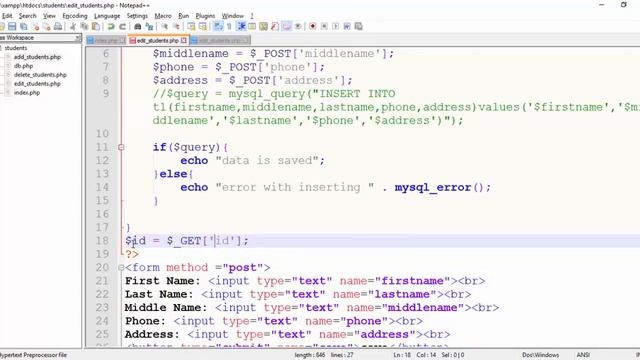Run macro multiple times icon
Screen dimensions: 640x360
pos(347,27)
